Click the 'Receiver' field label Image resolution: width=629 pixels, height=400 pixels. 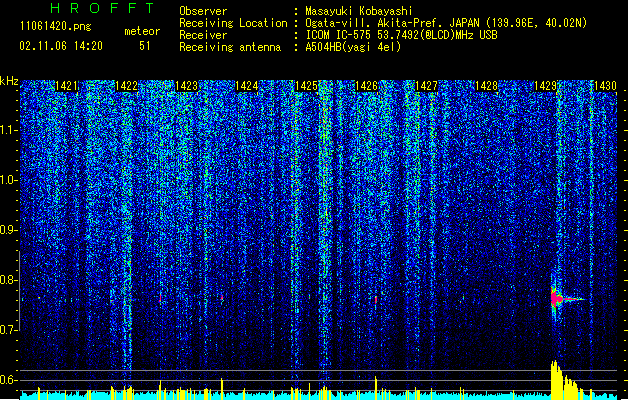point(203,35)
